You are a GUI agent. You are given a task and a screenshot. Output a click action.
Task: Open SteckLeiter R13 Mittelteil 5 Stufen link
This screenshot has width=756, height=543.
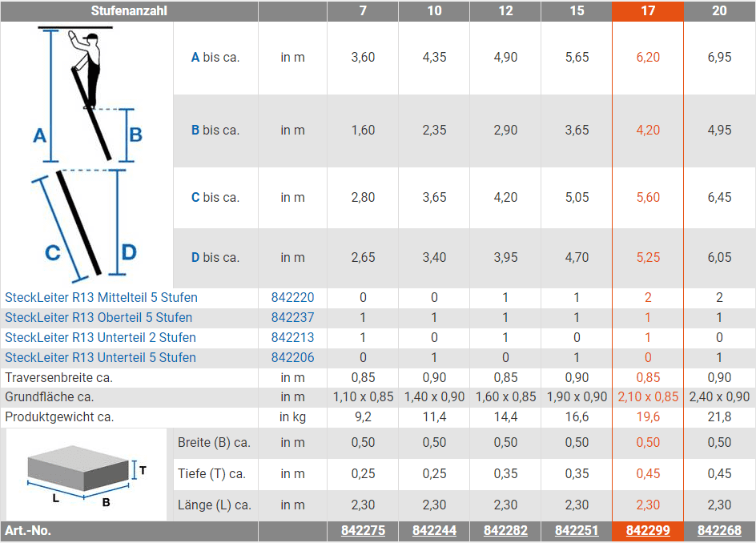tap(101, 298)
